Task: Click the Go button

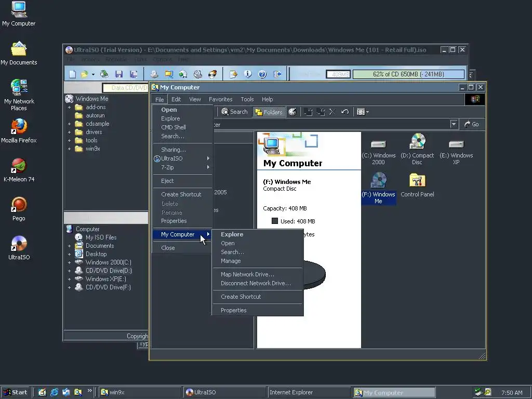Action: pos(472,124)
